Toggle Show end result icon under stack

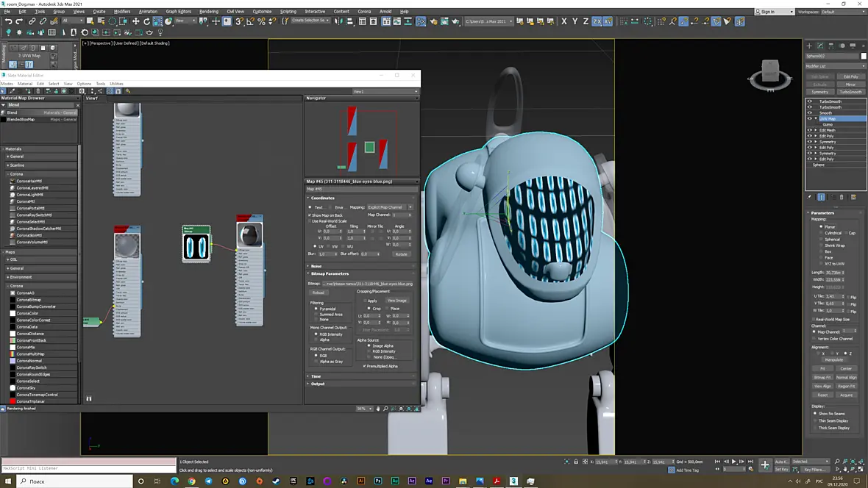point(822,197)
